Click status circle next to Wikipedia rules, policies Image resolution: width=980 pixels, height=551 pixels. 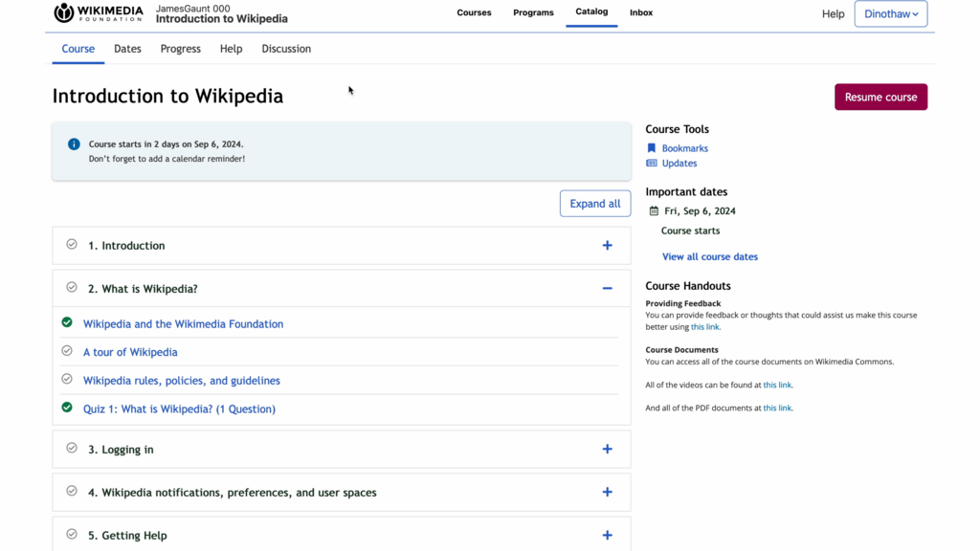click(x=67, y=379)
